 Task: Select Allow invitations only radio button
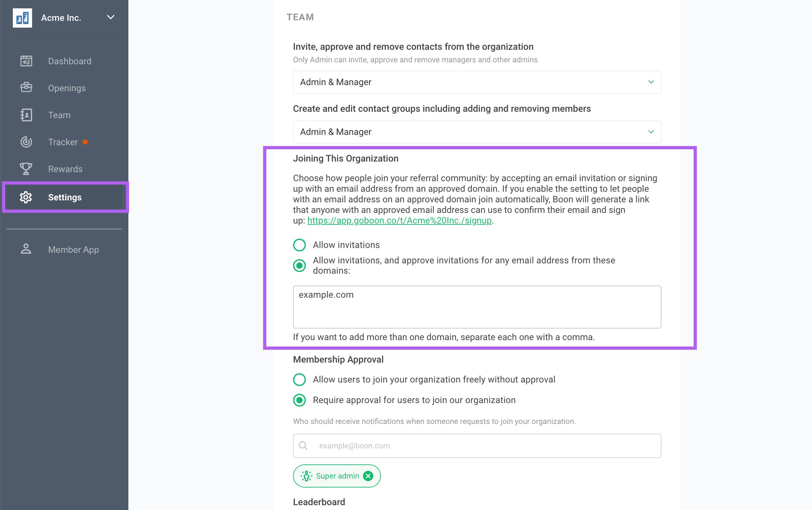[299, 245]
